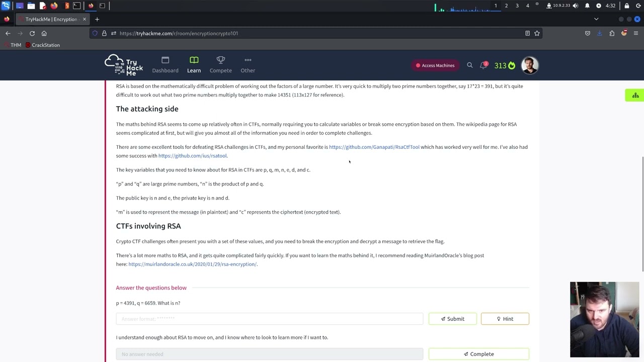Open the Firefox hamburger application menu
Screen dimensions: 644x362
[x=636, y=33]
